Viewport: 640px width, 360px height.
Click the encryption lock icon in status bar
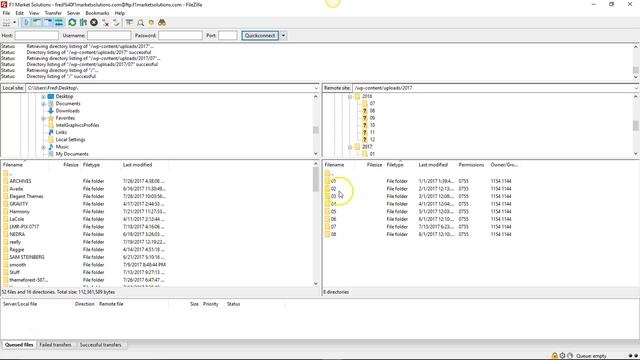click(554, 356)
